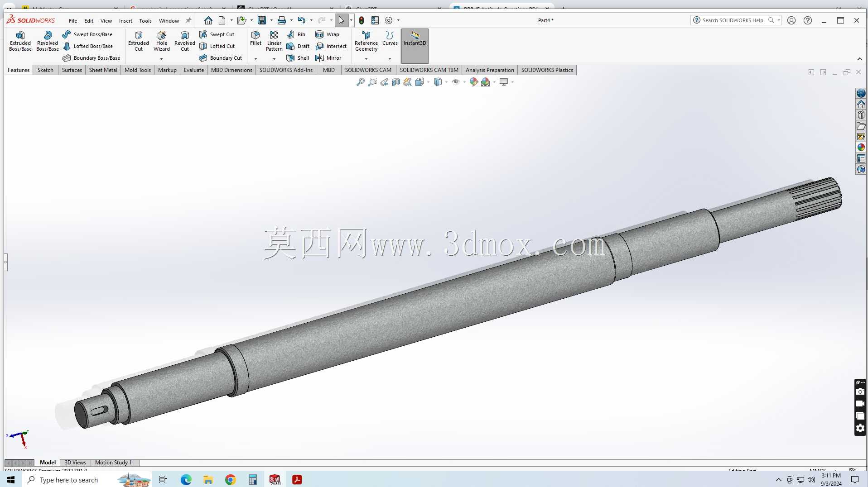Choose the Lofted Boss/Base feature
The image size is (868, 487).
87,46
